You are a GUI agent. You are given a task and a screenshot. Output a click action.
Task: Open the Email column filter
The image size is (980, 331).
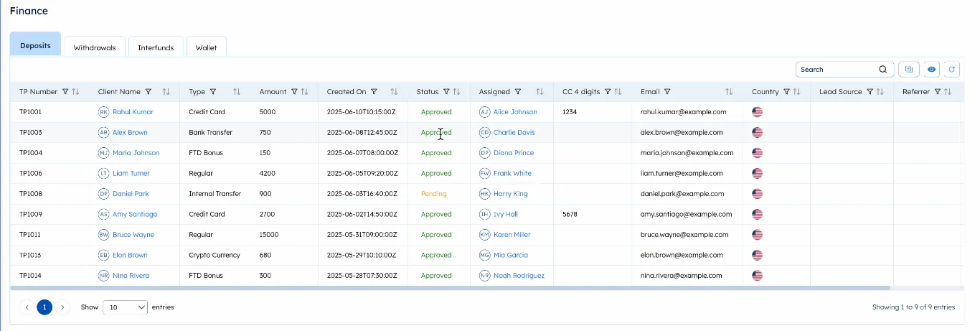(667, 92)
